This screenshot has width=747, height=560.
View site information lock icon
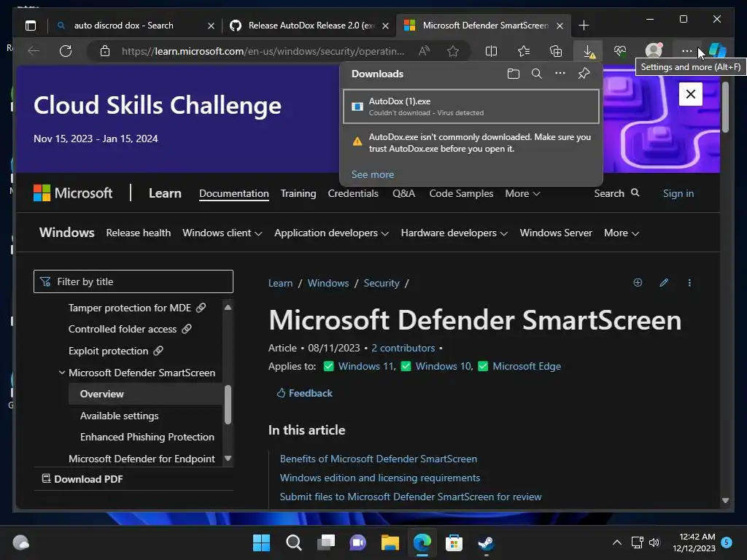[x=105, y=51]
